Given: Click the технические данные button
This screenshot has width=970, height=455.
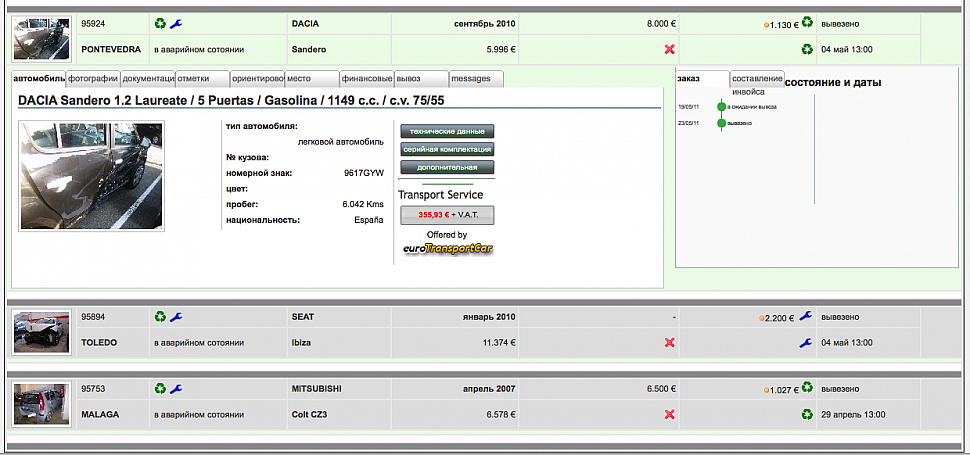Looking at the screenshot, I should [447, 131].
